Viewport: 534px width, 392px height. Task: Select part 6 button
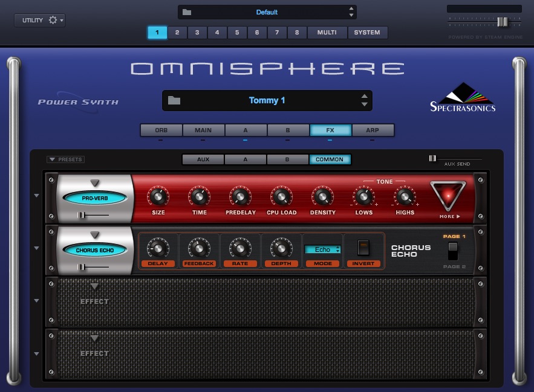click(x=257, y=33)
